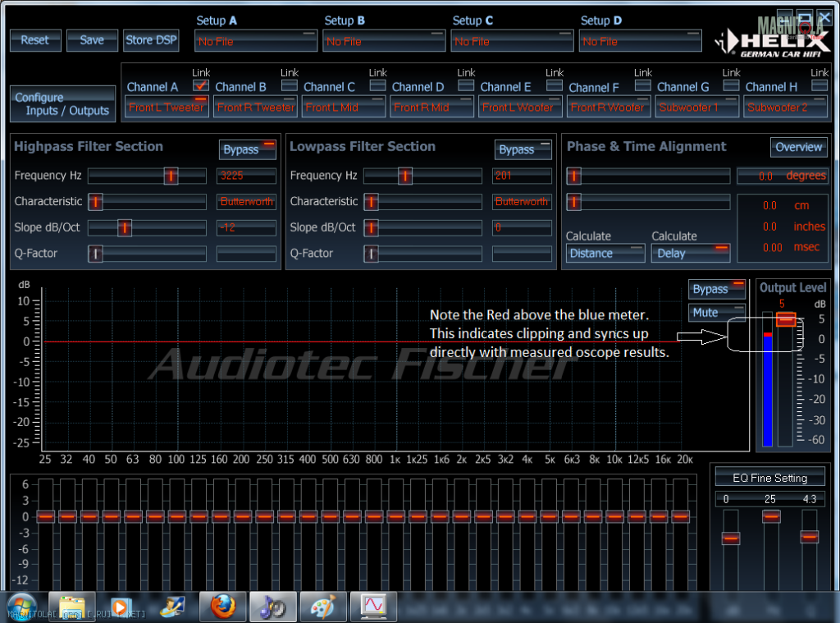Image resolution: width=840 pixels, height=623 pixels.
Task: Check the Link checkbox after Channel C
Action: pos(377,85)
